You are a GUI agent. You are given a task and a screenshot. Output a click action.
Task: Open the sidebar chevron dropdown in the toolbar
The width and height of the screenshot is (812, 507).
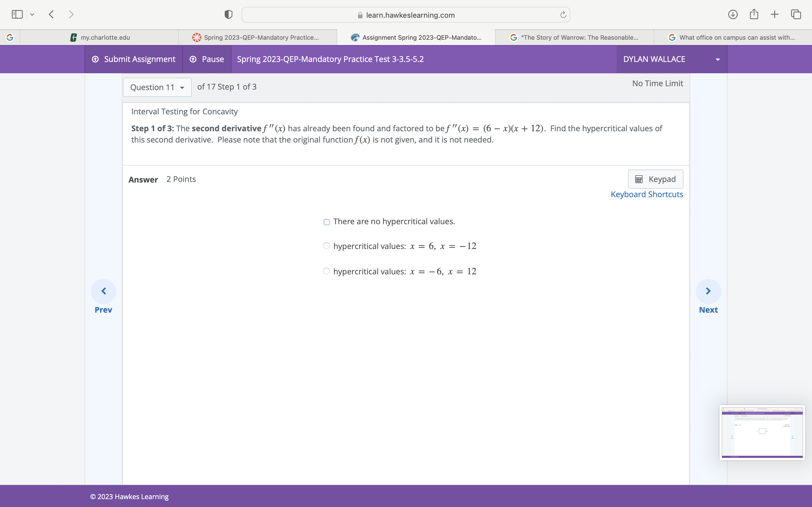32,14
